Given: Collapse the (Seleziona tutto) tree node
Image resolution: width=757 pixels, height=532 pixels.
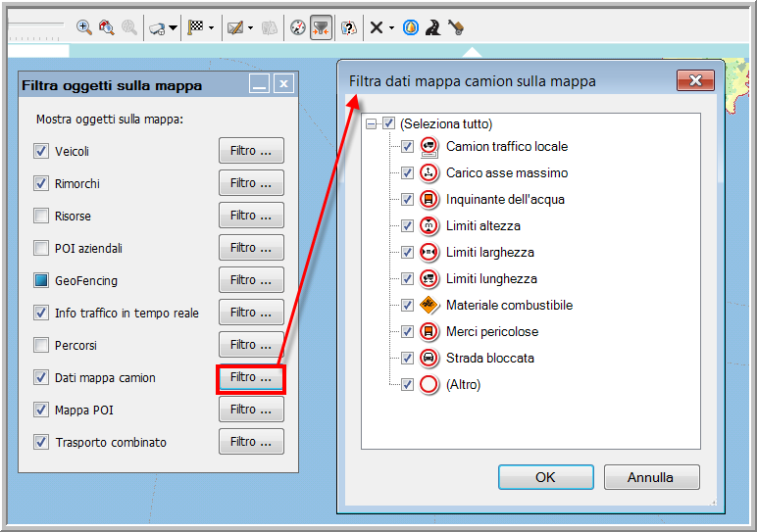Looking at the screenshot, I should click(371, 124).
